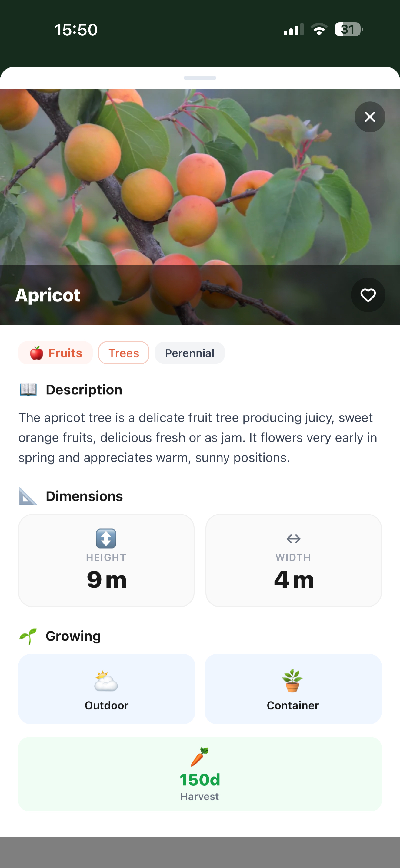Tap the horizontal arrows Width icon
The image size is (400, 868).
coord(293,539)
